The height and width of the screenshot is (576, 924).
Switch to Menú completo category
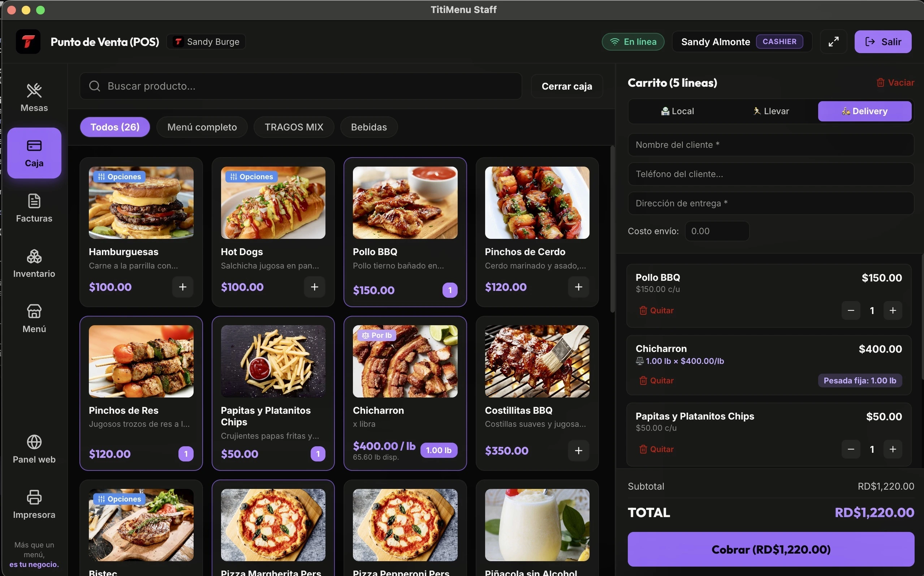202,127
